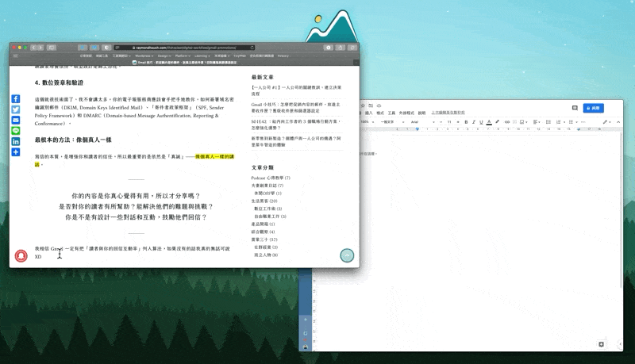This screenshot has height=364, width=635.
Task: Click Safari's download extension icon near share
Action: click(x=329, y=48)
